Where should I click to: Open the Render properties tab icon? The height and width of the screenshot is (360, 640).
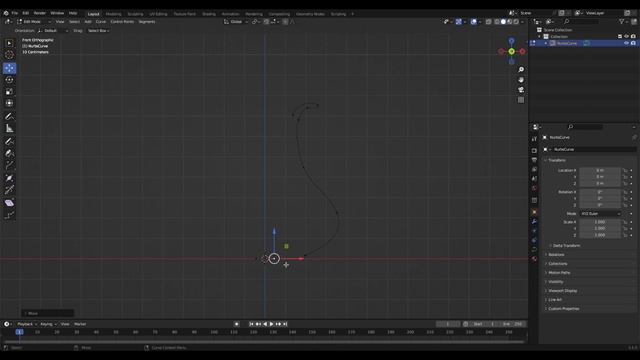(534, 151)
